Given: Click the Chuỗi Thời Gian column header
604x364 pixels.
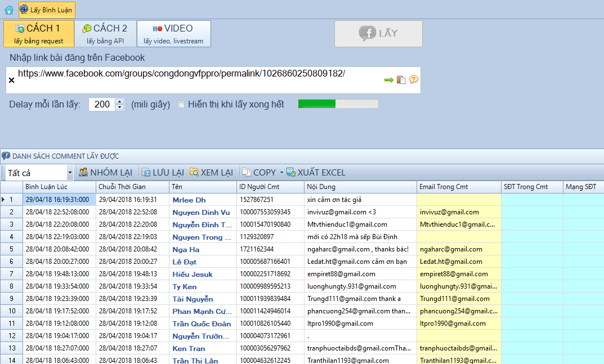Looking at the screenshot, I should pos(132,187).
